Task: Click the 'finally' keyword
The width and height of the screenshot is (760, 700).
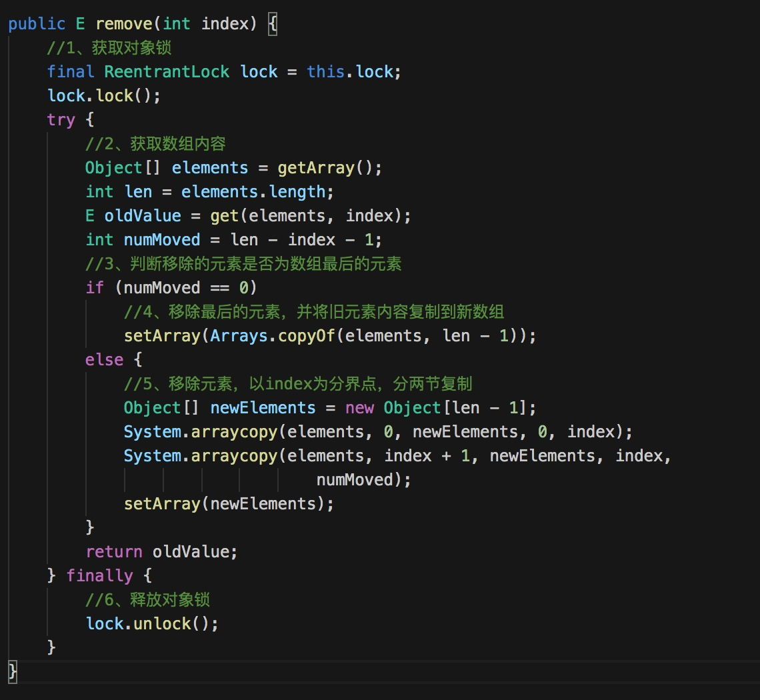Action: 99,576
